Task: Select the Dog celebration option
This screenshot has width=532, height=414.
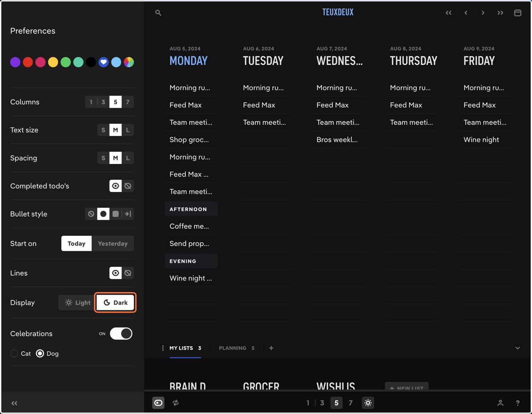Action: click(x=47, y=354)
